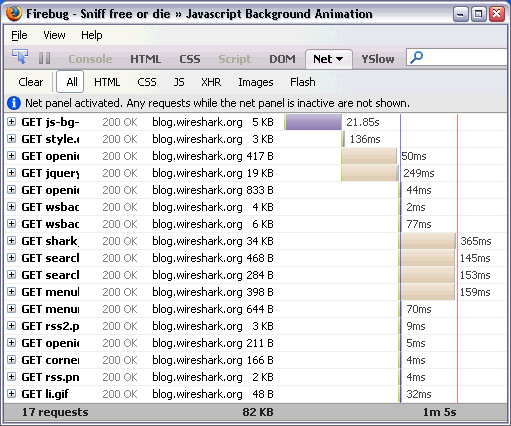The image size is (511, 426).
Task: Click the 365ms timeline bar
Action: (428, 241)
